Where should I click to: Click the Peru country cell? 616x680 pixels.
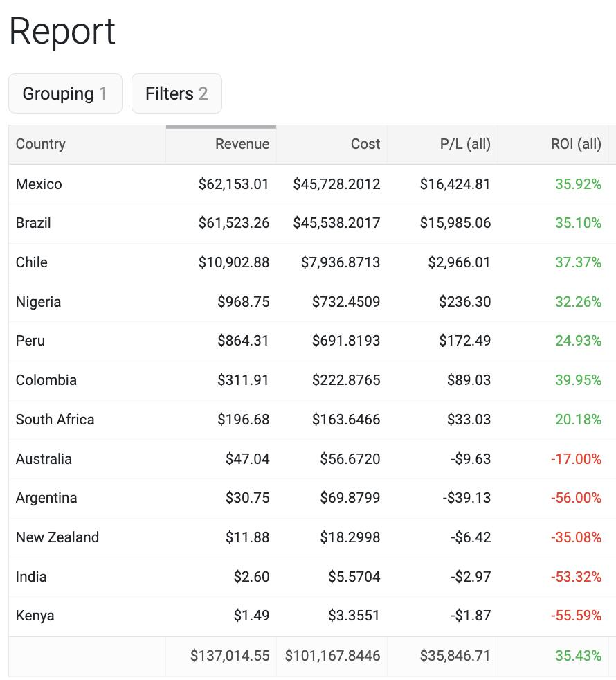[30, 341]
